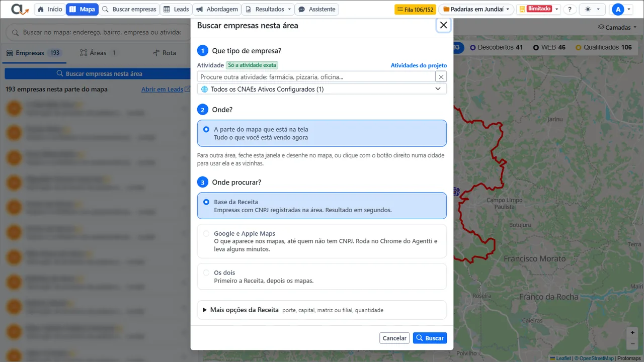
Task: Switch to the Mapa view
Action: (82, 10)
